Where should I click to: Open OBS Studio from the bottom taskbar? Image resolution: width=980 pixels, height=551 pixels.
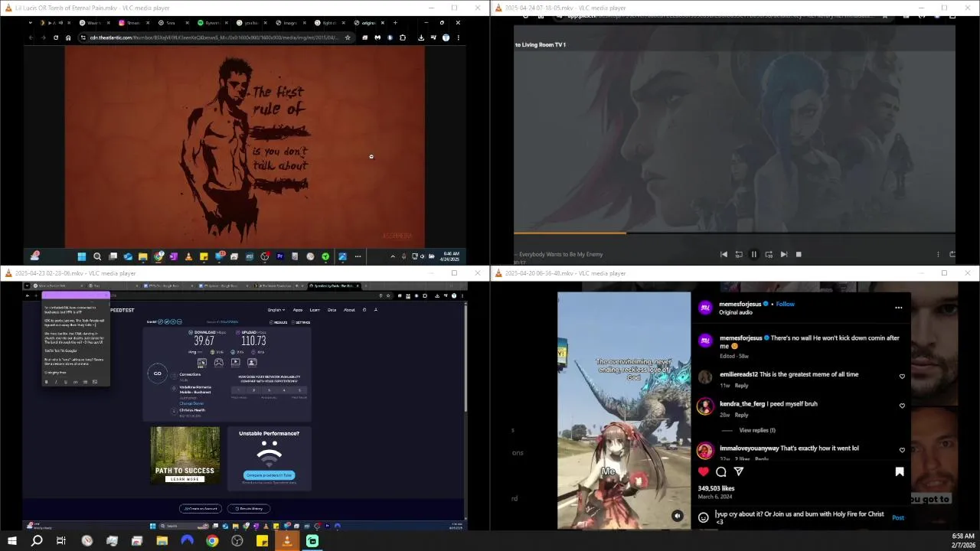pos(237,541)
